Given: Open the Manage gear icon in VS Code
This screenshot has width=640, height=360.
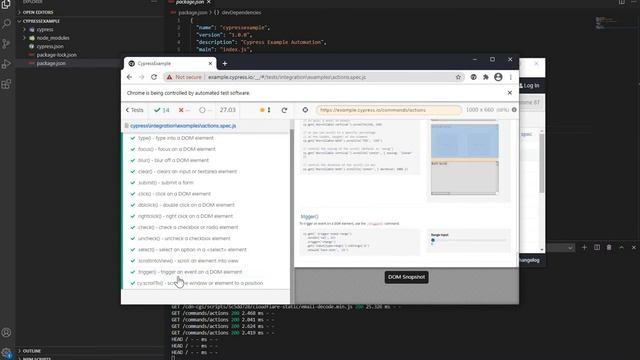Looking at the screenshot, I should pos(6,353).
